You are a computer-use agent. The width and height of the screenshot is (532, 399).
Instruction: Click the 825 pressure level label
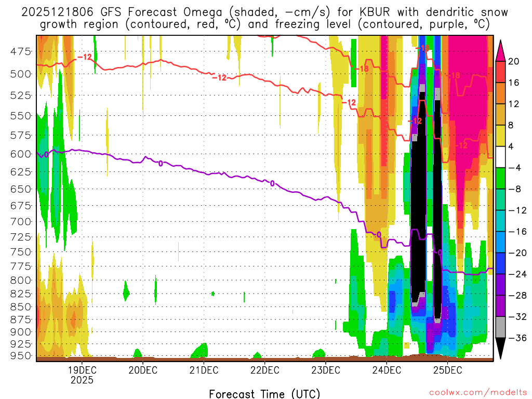point(20,294)
